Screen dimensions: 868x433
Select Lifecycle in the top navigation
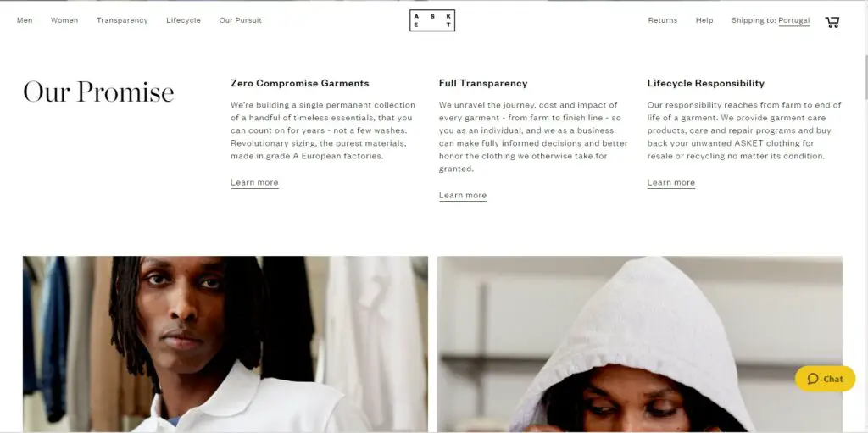pos(183,20)
